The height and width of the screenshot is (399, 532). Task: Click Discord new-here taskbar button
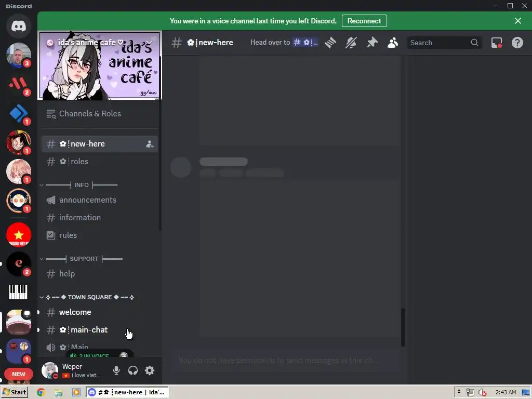point(127,393)
